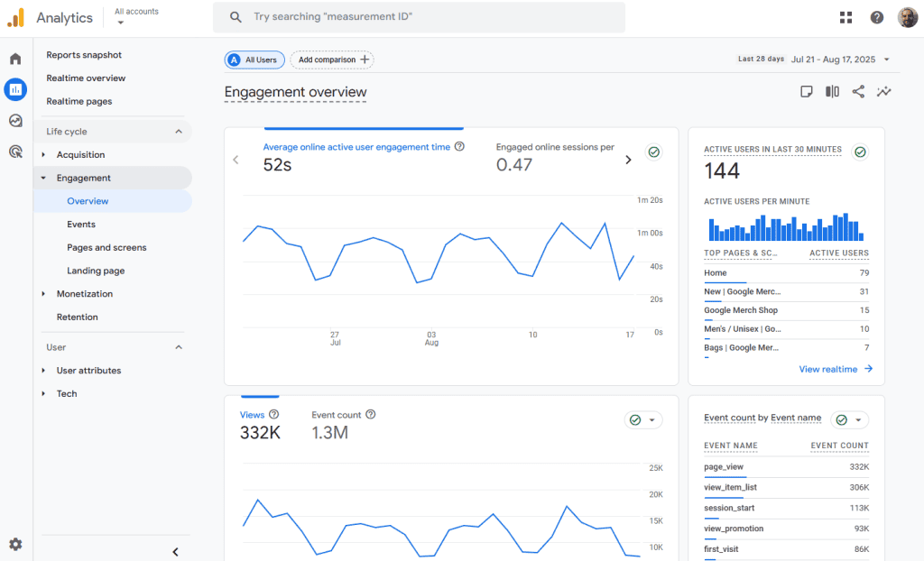Open the Advertising icon in left rail
The height and width of the screenshot is (561, 924).
[15, 152]
